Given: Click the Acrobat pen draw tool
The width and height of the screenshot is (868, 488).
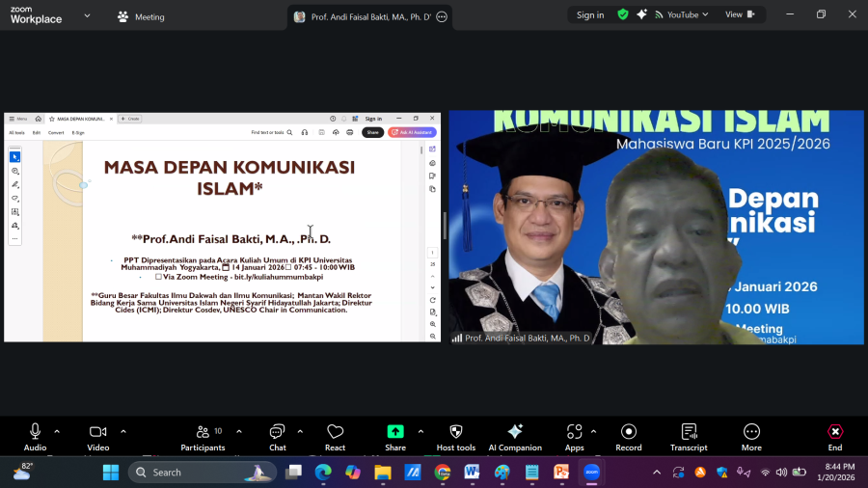Looking at the screenshot, I should 14,184.
